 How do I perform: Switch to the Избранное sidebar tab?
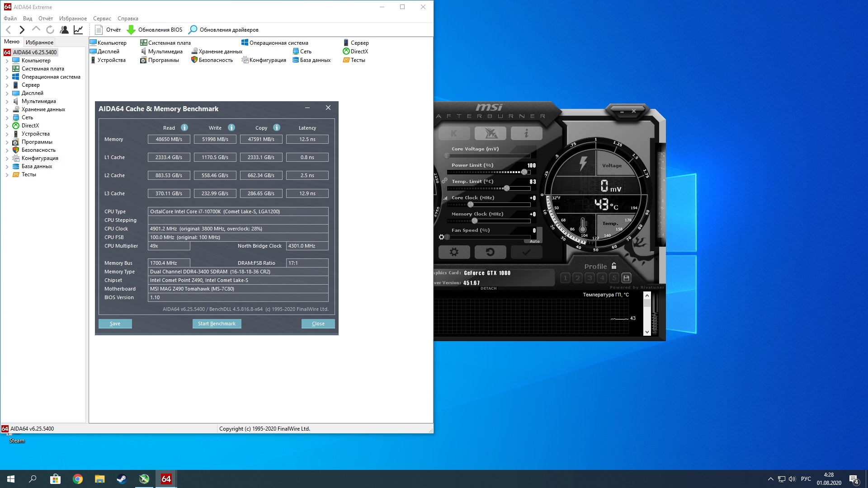[x=40, y=42]
